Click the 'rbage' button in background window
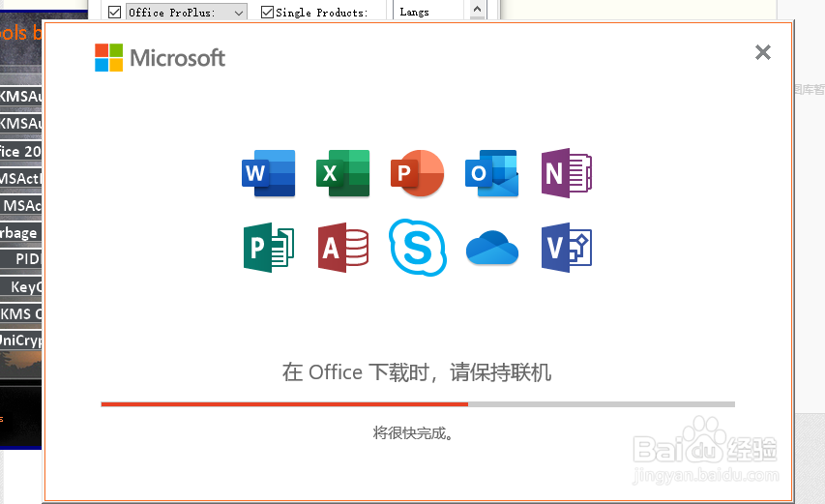825x504 pixels. click(x=21, y=232)
